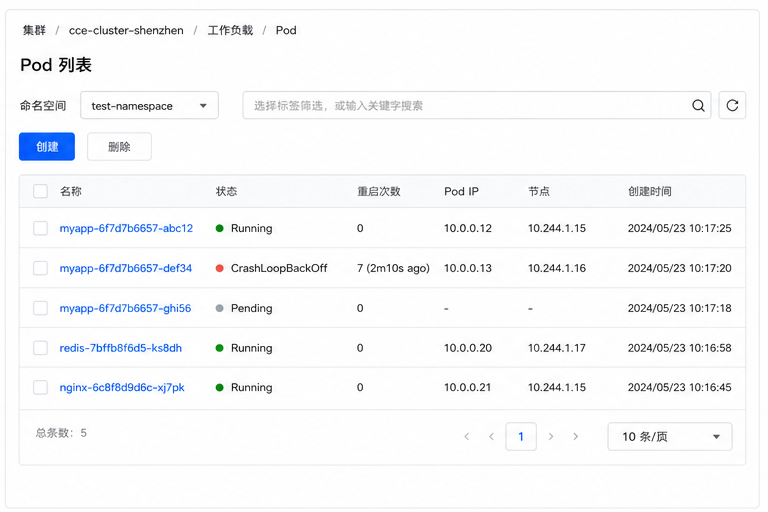The image size is (768, 512).
Task: Click the gray Pending status dot
Action: pyautogui.click(x=219, y=308)
